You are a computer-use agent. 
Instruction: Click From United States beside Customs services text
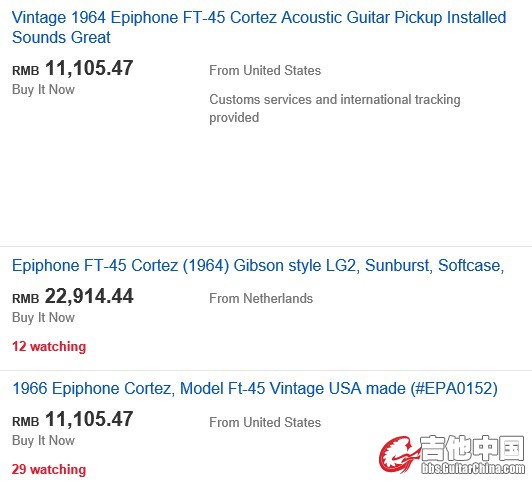(265, 71)
